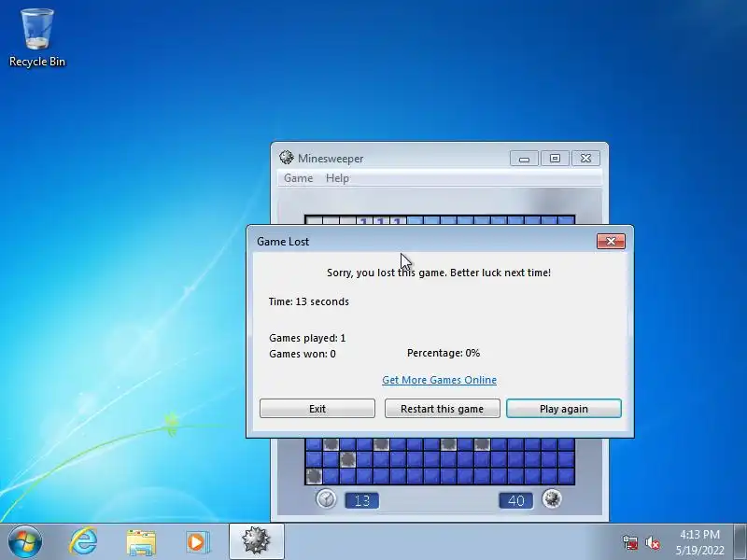Click the clock timer icon in Minesweeper

click(x=326, y=499)
